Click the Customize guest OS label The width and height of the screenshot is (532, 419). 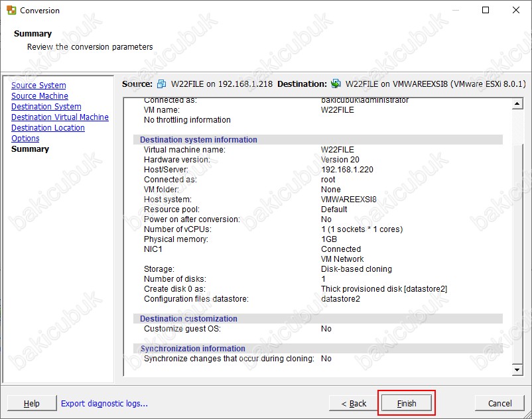pos(182,328)
